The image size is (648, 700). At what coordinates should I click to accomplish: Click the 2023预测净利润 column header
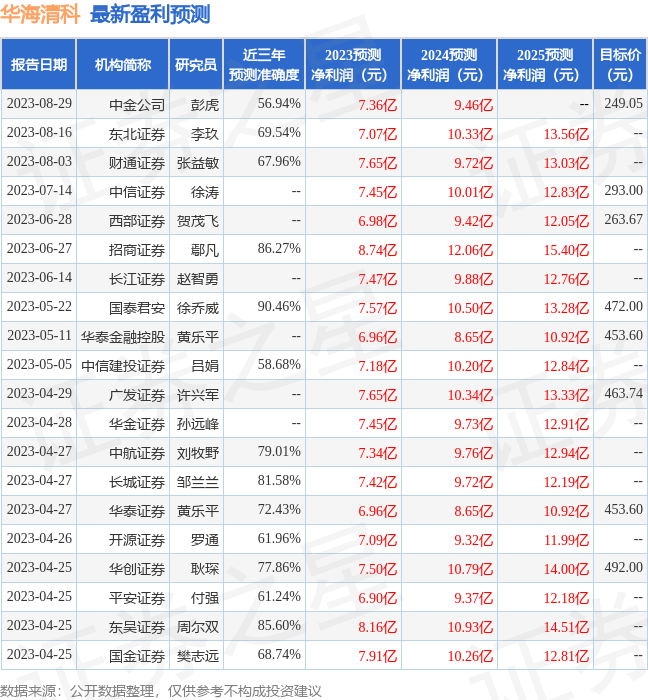pyautogui.click(x=353, y=65)
